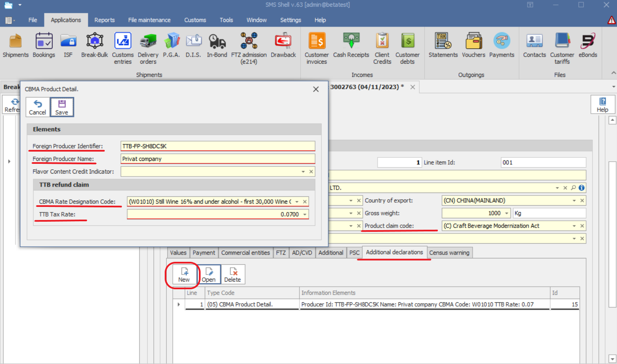Collapse the ribbon with chevron arrow
The height and width of the screenshot is (364, 617).
coord(613,73)
